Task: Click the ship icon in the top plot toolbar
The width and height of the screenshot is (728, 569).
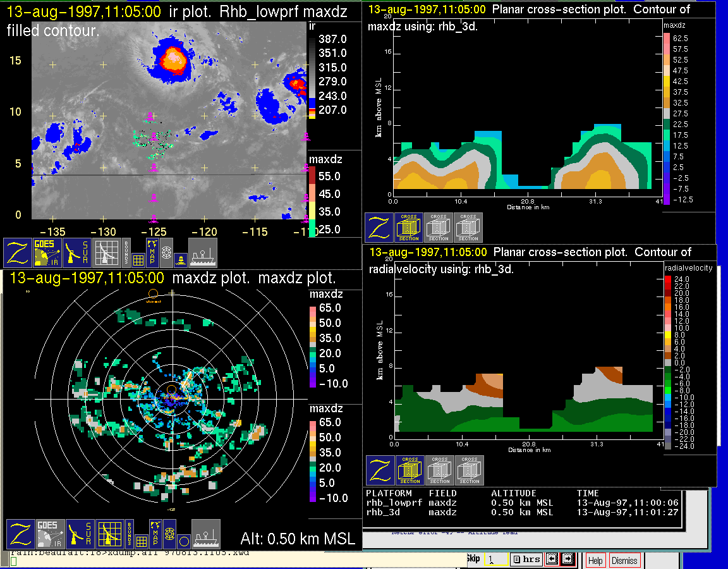Action: 203,252
